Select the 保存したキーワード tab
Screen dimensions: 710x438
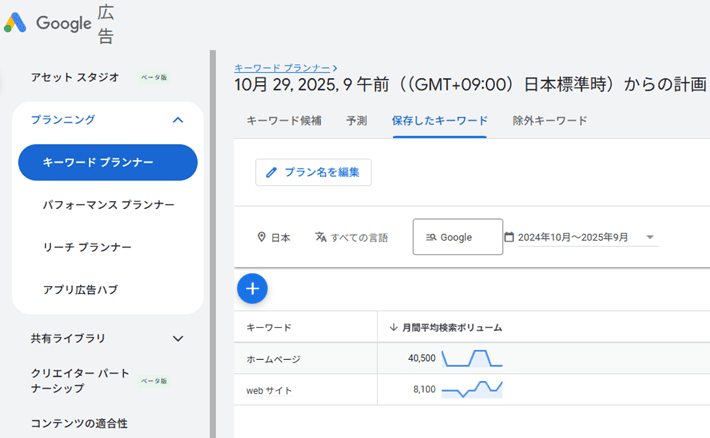pyautogui.click(x=440, y=120)
